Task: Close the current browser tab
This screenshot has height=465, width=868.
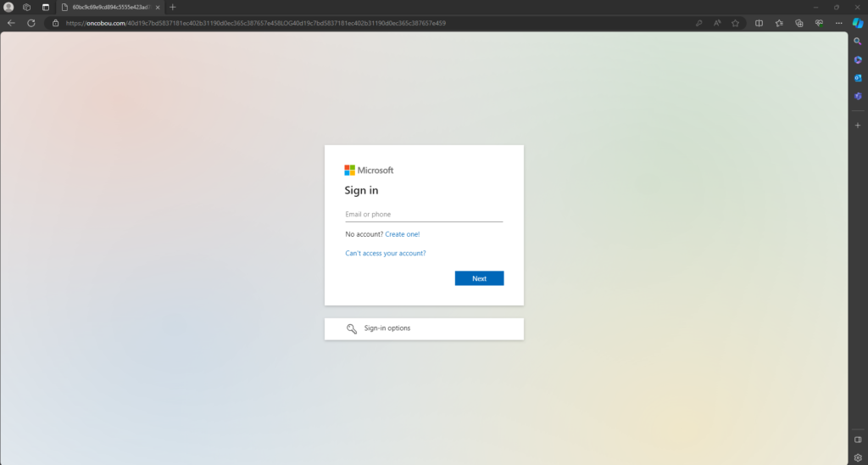Action: pos(158,7)
